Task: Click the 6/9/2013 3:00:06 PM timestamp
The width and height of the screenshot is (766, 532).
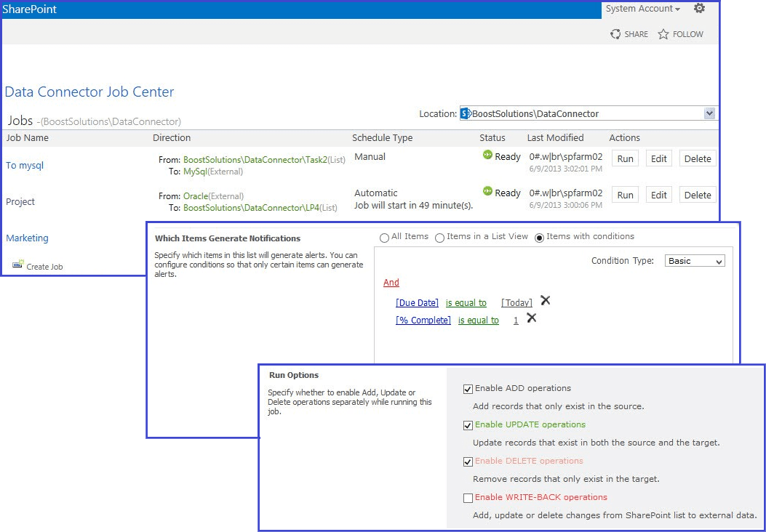Action: 566,205
